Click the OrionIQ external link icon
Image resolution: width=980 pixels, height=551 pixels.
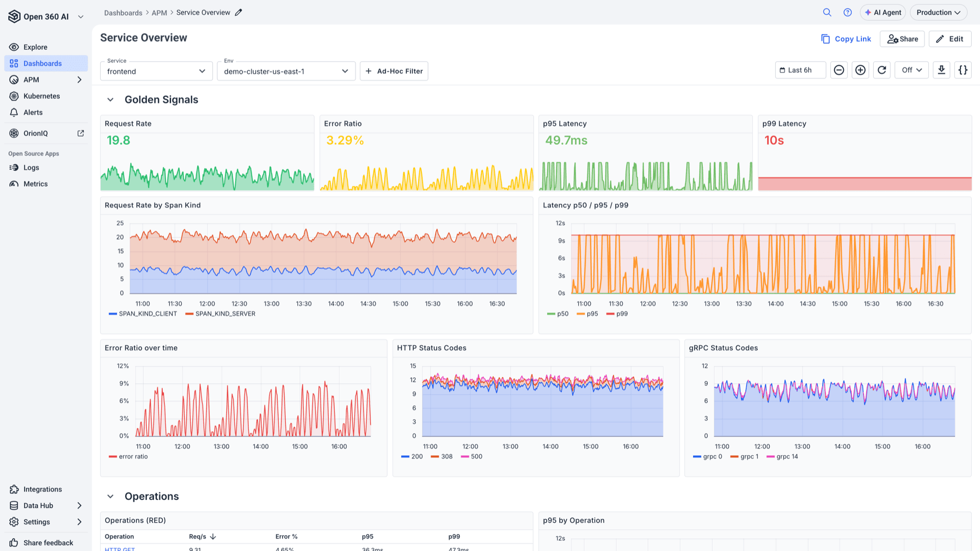click(x=81, y=133)
